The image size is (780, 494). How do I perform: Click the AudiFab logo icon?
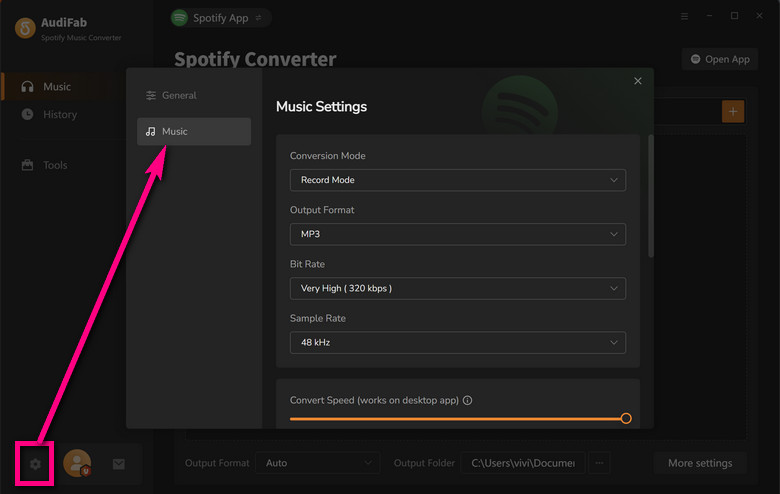(x=25, y=28)
